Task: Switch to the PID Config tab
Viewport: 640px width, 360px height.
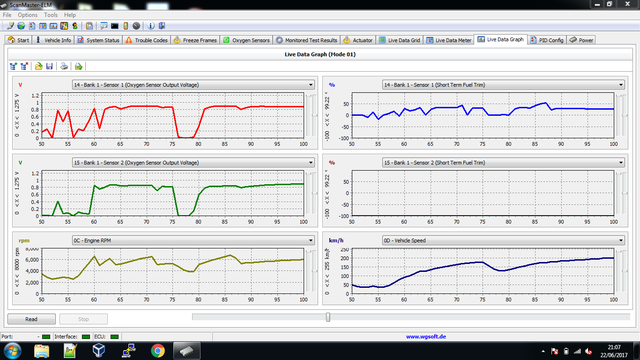Action: point(547,40)
